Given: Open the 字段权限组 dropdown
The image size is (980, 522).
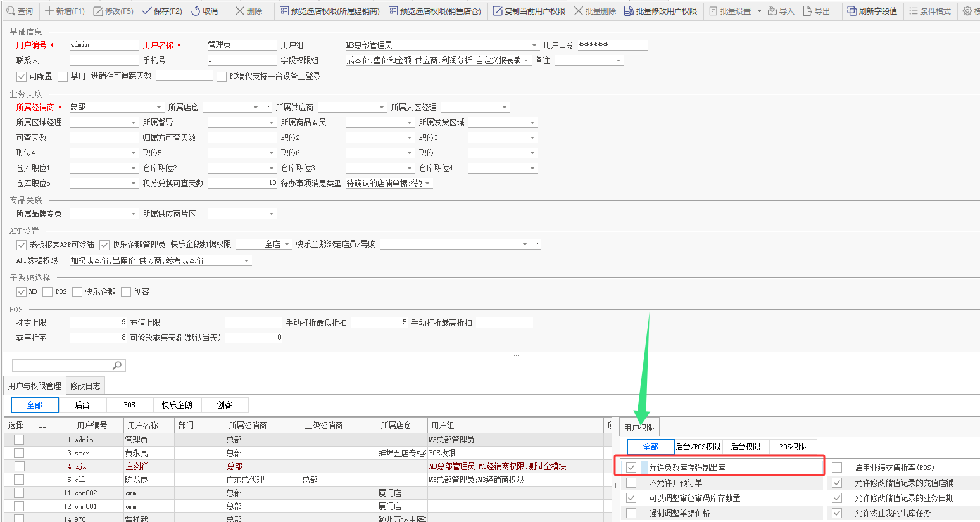Looking at the screenshot, I should click(x=527, y=61).
